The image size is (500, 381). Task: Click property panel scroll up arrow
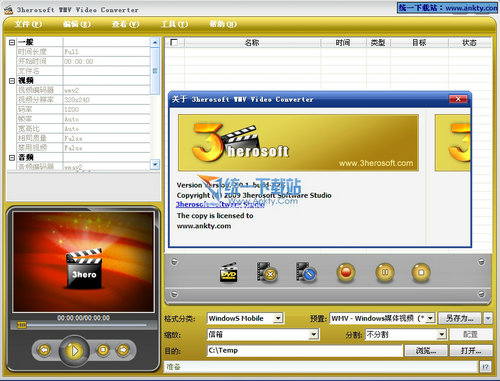coord(155,42)
